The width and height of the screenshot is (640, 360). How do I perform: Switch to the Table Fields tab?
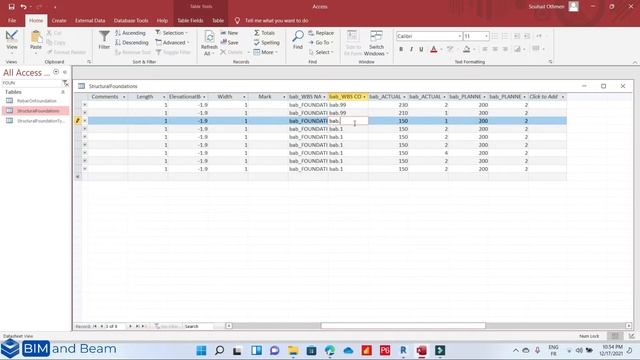[190, 20]
